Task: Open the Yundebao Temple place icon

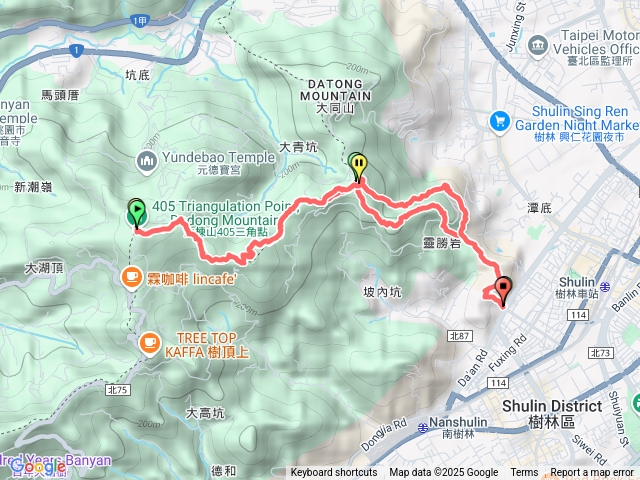Action: coord(147,162)
